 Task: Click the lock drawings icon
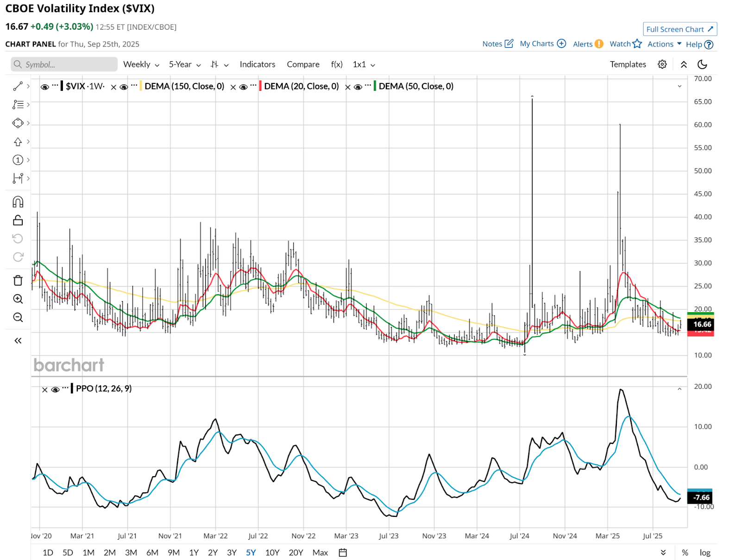pos(18,220)
